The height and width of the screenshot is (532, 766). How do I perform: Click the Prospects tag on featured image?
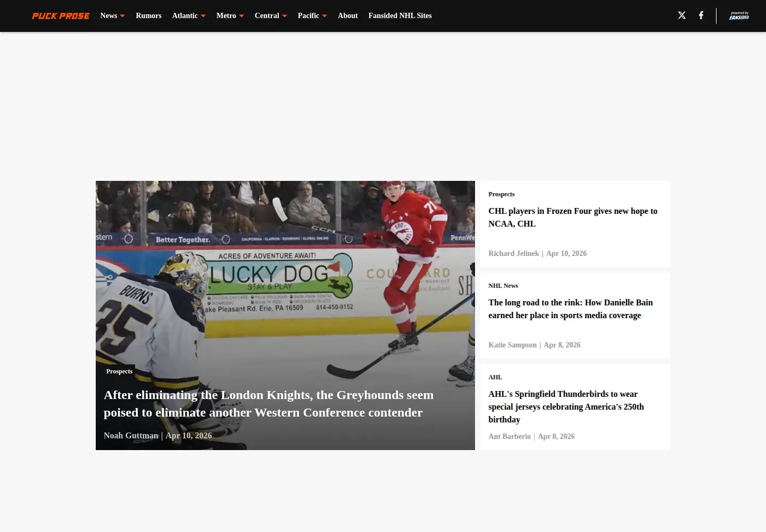click(x=119, y=371)
